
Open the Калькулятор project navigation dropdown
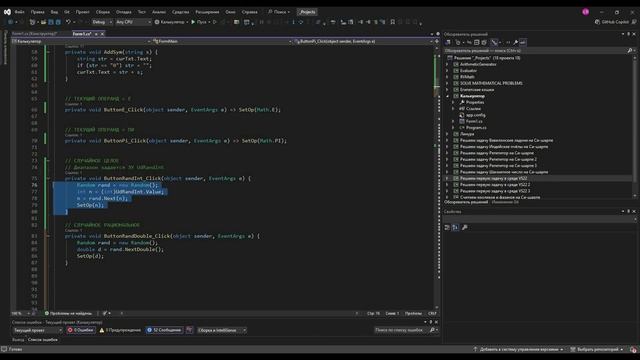(81, 41)
